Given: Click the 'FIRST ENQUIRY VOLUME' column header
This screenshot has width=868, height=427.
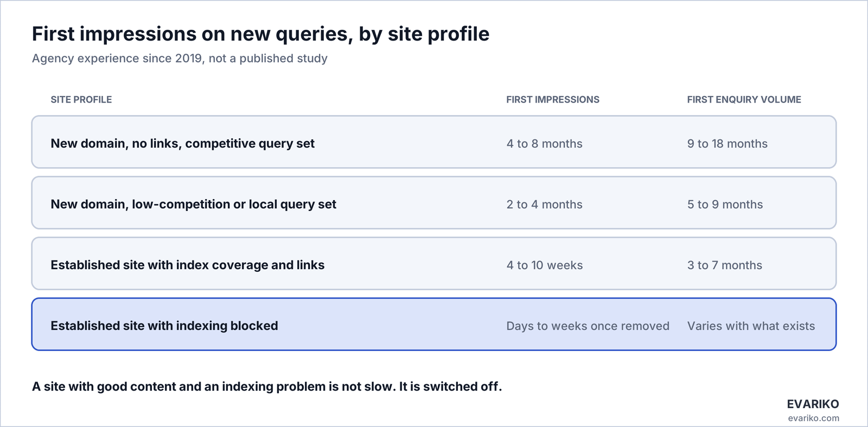Looking at the screenshot, I should (x=744, y=100).
